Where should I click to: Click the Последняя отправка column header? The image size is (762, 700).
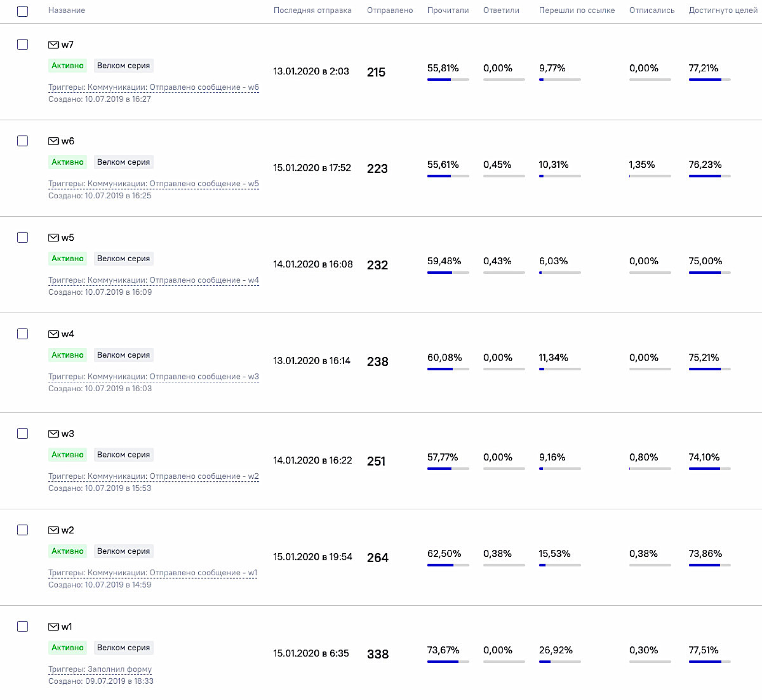tap(312, 10)
